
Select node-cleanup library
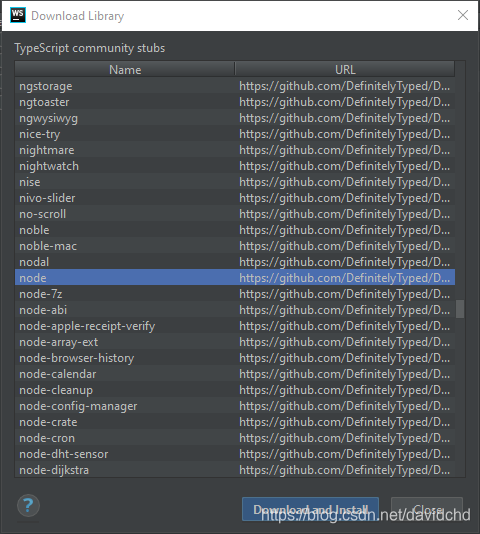point(235,390)
